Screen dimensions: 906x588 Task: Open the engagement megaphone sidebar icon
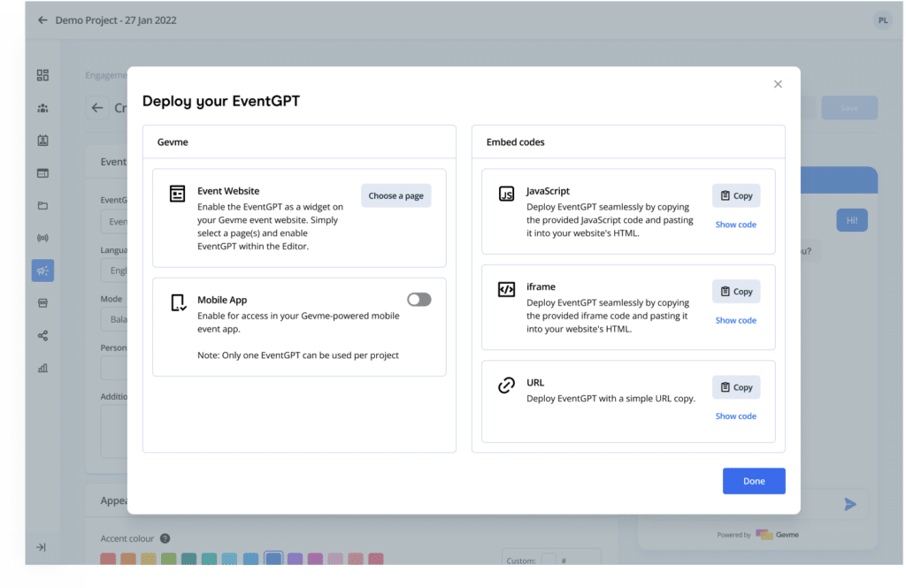point(42,271)
